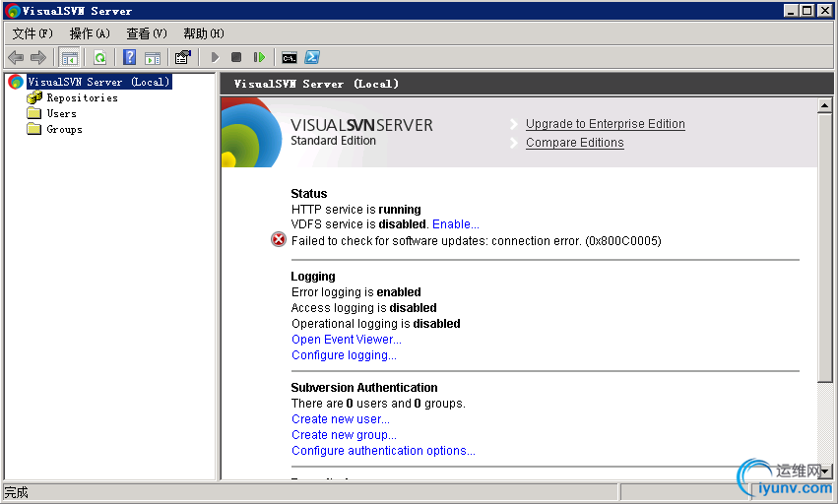Toggle the show/hide console tree toolbar icon
The image size is (838, 504).
click(x=70, y=57)
